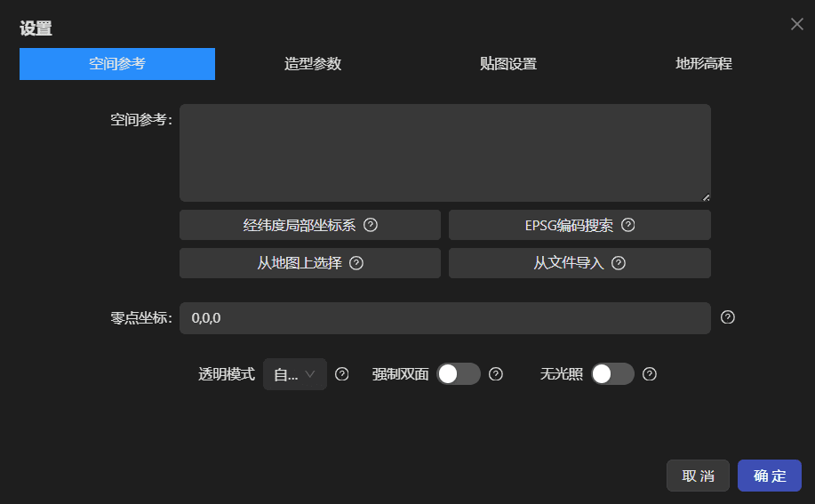Go to the 地形高程 tab
Image resolution: width=815 pixels, height=504 pixels.
[x=704, y=64]
